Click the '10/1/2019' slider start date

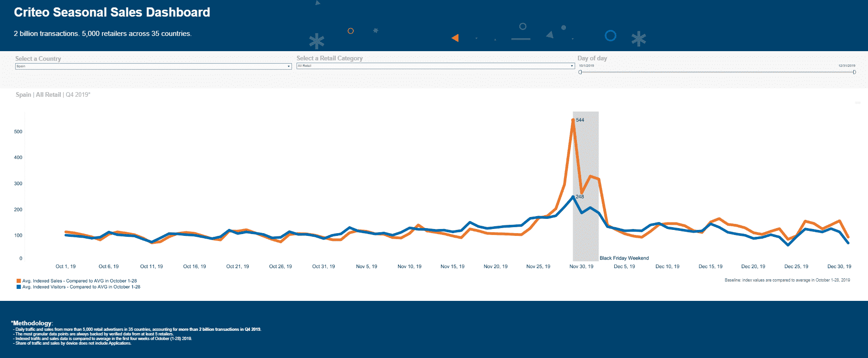586,66
